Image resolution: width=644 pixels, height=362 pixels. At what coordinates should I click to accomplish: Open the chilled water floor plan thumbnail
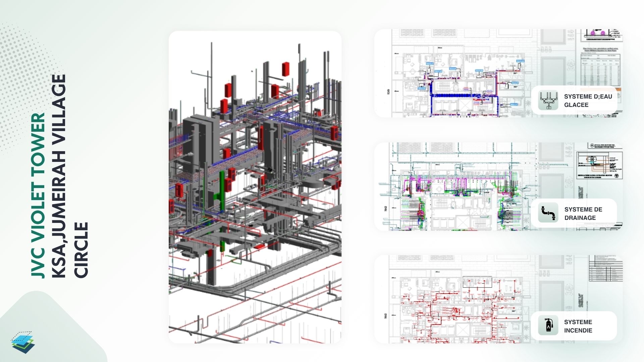pos(498,73)
